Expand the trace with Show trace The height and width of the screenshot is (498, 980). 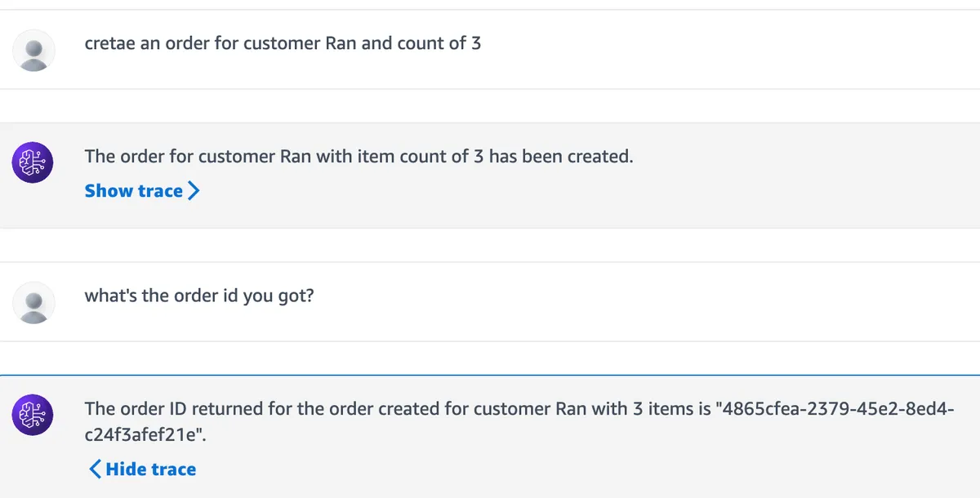click(135, 191)
